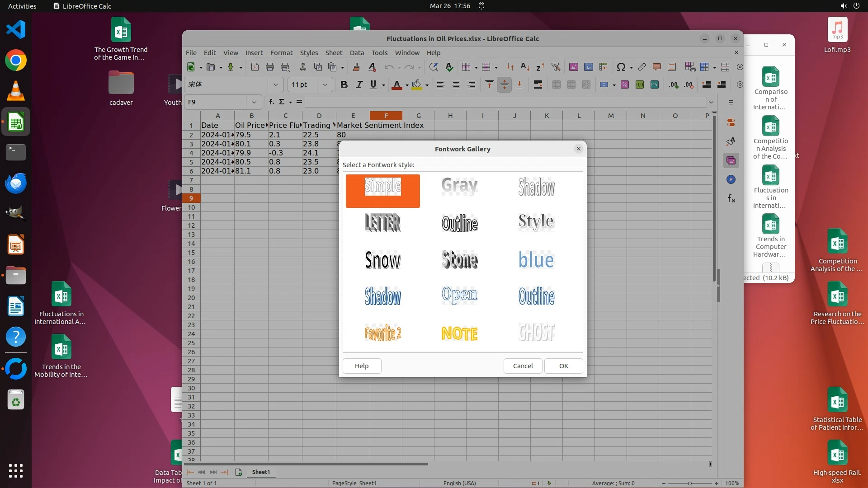The image size is (868, 488).
Task: Toggle Italic formatting button
Action: pyautogui.click(x=359, y=84)
